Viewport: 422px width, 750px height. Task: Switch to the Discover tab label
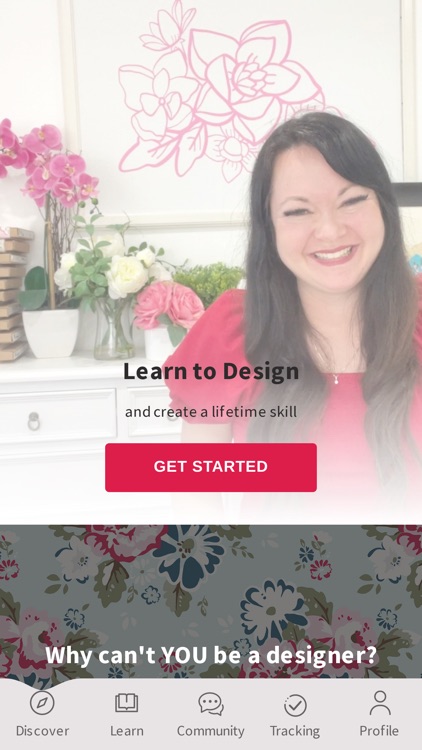[42, 731]
